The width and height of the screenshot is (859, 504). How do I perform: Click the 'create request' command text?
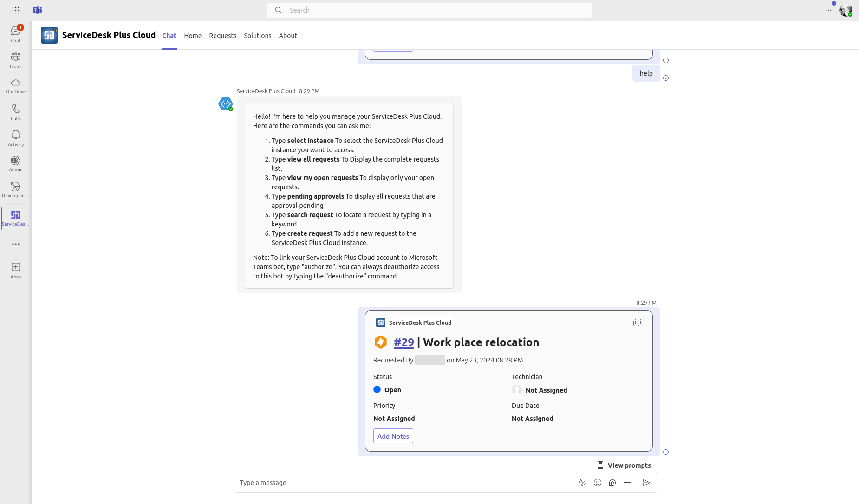click(310, 233)
